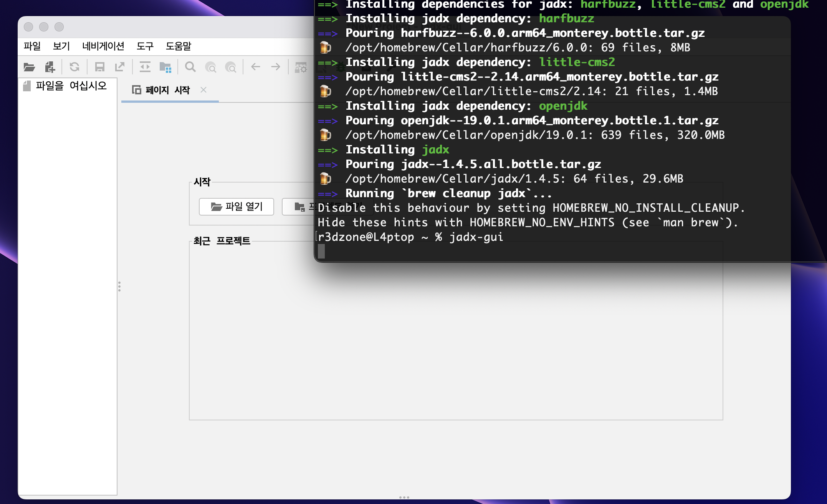Click the reload arrows toolbar icon
This screenshot has height=504, width=827.
point(74,67)
